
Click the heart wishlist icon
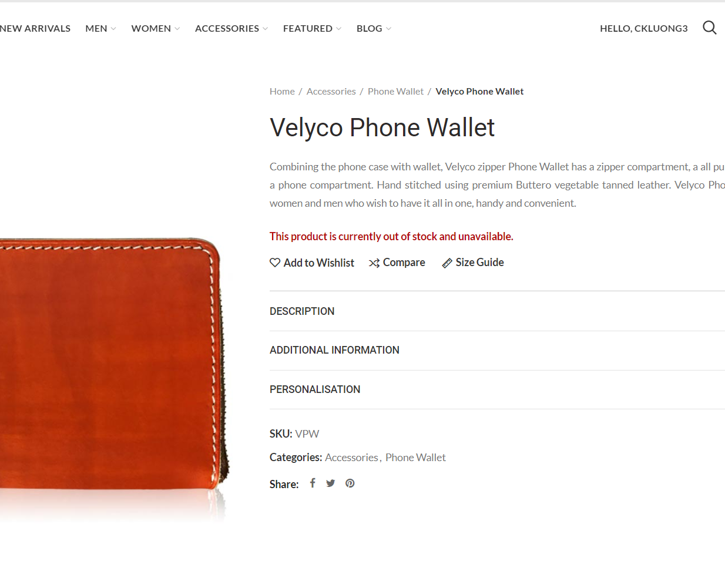275,263
